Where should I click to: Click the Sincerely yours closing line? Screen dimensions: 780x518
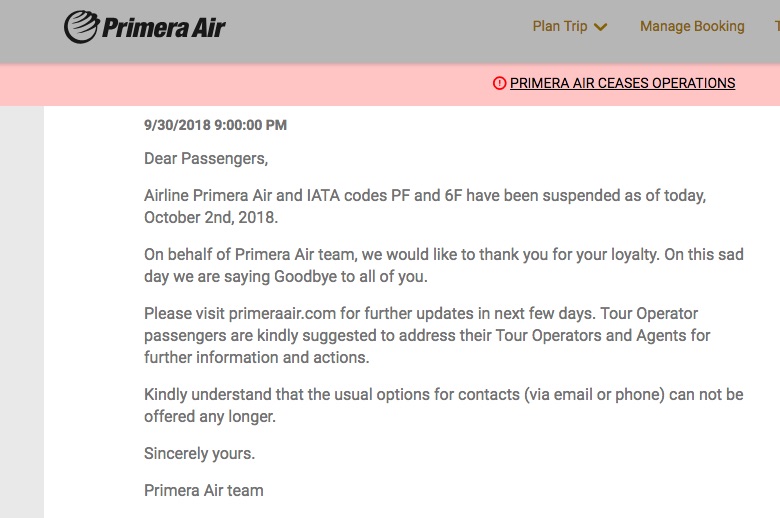pyautogui.click(x=199, y=453)
